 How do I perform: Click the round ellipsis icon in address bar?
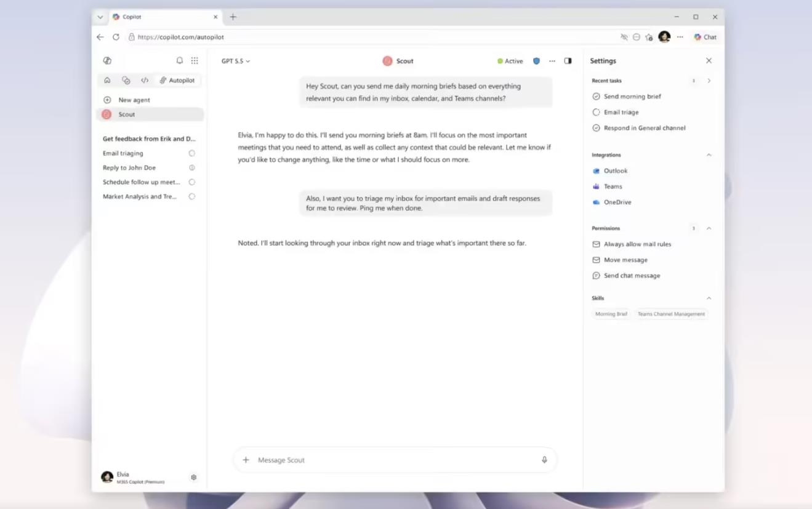[637, 37]
